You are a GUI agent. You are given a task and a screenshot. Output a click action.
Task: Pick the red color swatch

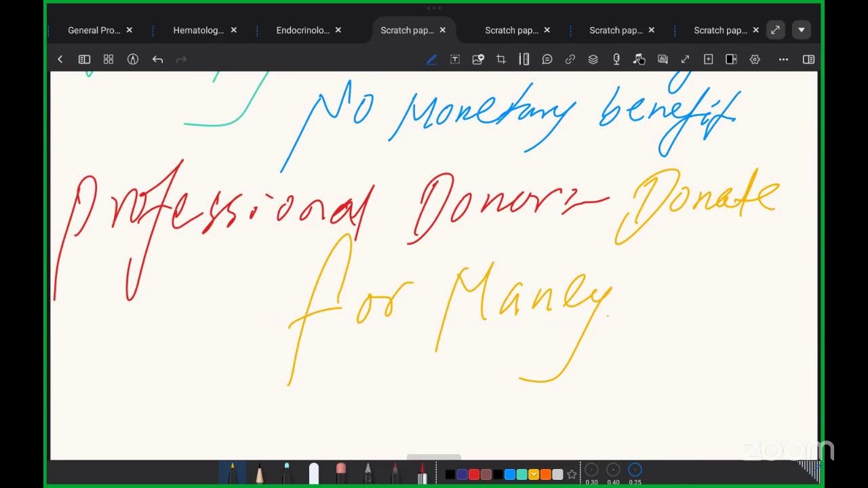(474, 474)
